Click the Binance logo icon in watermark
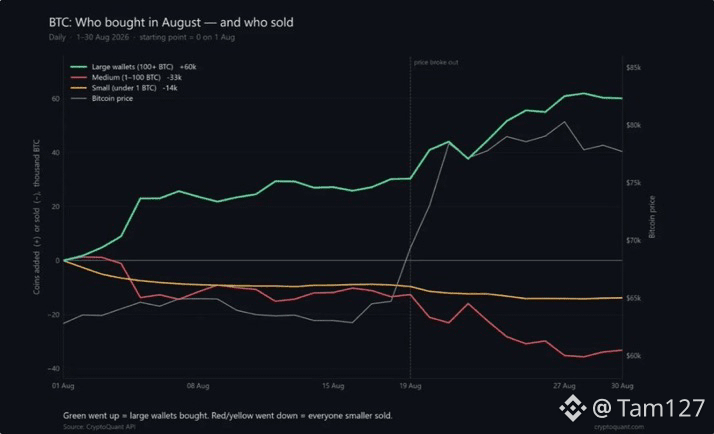The image size is (714, 434). (x=572, y=408)
